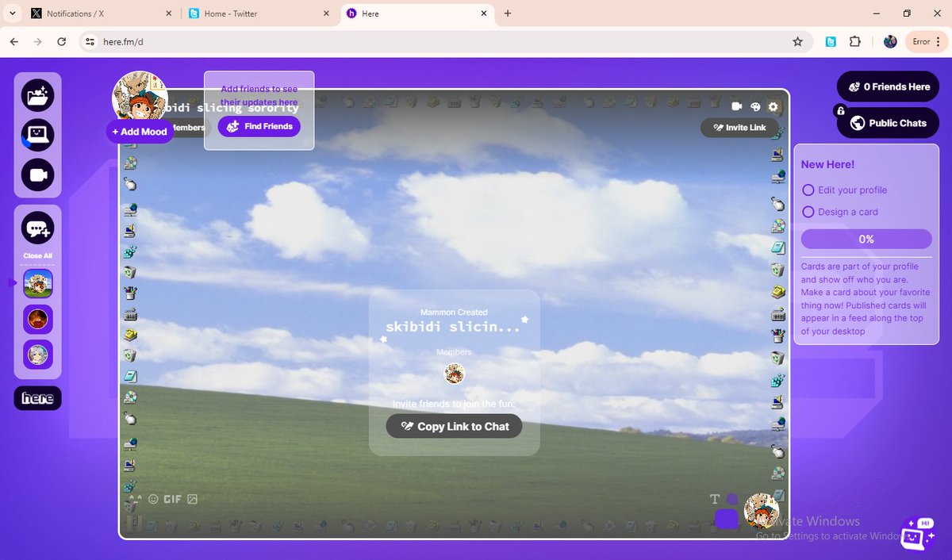
Task: Click the here logo button
Action: [37, 398]
